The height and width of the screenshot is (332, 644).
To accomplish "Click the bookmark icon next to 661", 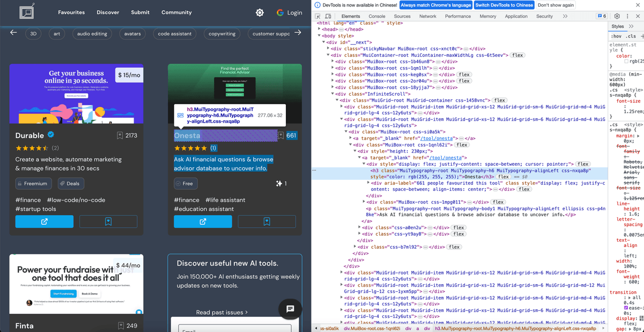I will (281, 136).
